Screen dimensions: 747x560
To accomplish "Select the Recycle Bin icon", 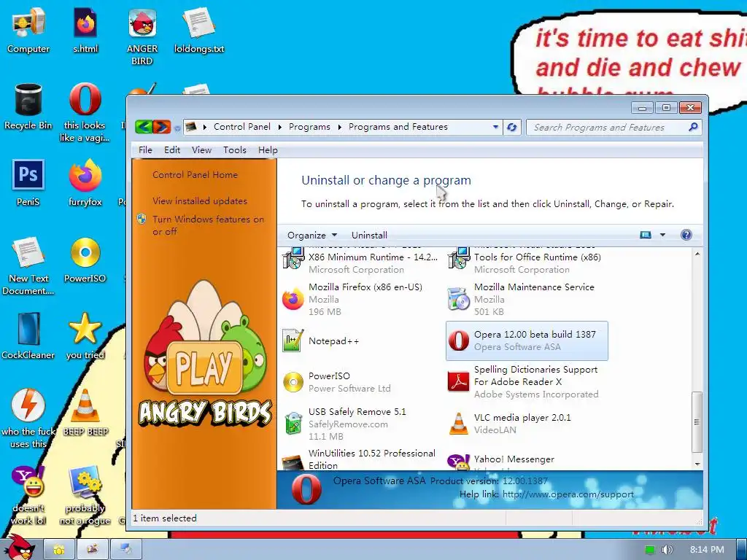I will 28,107.
